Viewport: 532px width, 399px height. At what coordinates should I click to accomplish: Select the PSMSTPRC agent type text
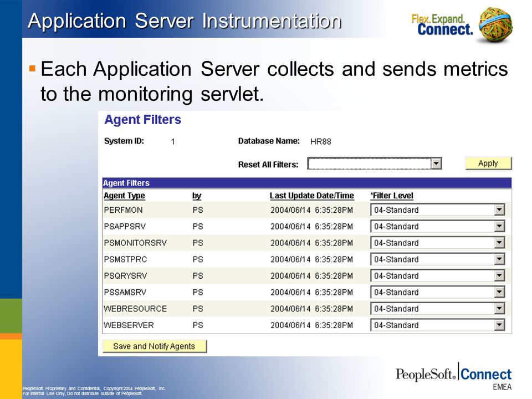(125, 259)
